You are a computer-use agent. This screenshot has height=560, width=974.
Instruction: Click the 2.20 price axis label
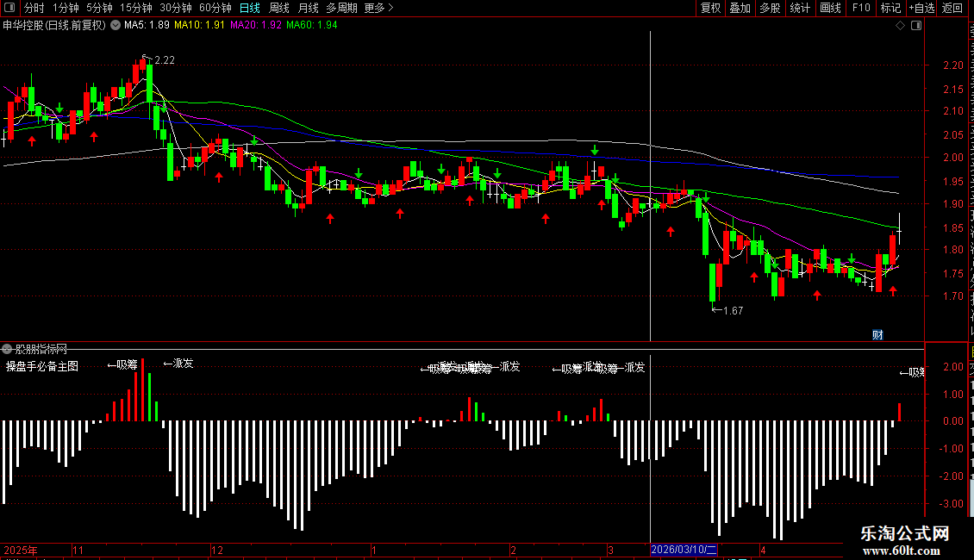point(952,65)
